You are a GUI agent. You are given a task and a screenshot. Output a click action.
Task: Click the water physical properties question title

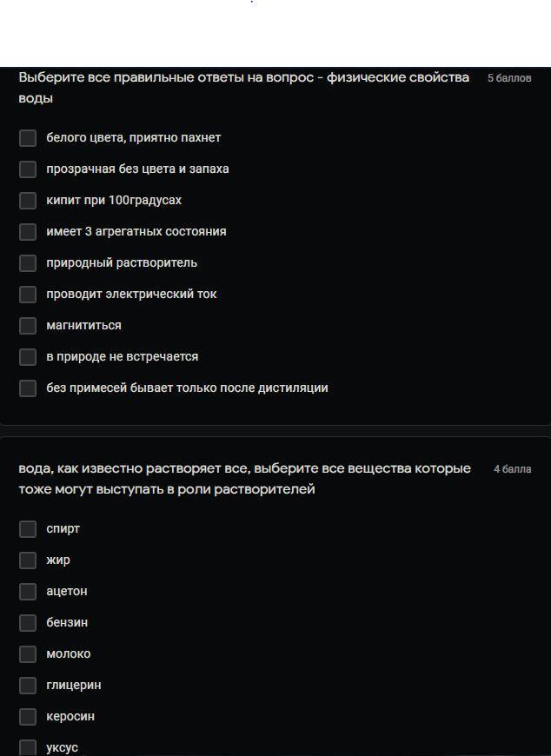point(244,88)
